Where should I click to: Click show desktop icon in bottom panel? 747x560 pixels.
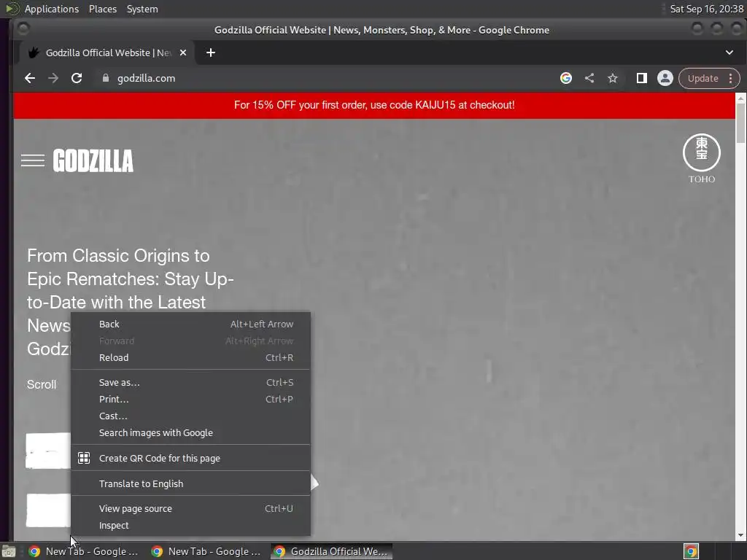[9, 551]
